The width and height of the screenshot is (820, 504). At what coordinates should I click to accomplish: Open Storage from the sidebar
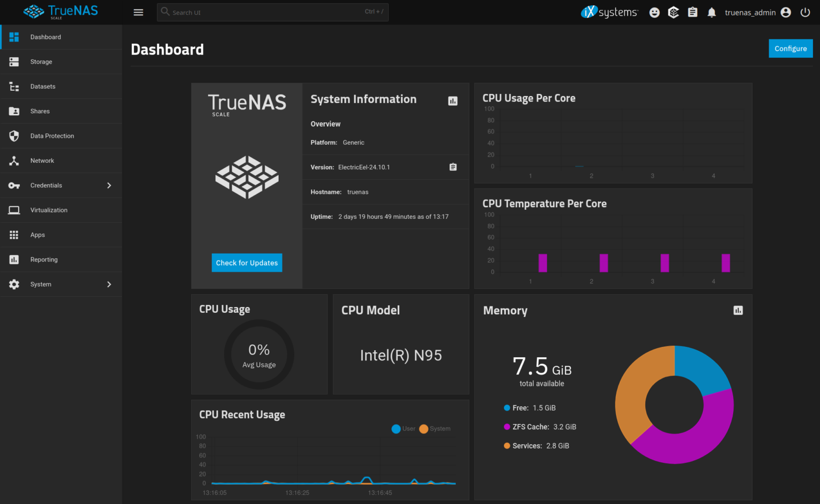41,61
